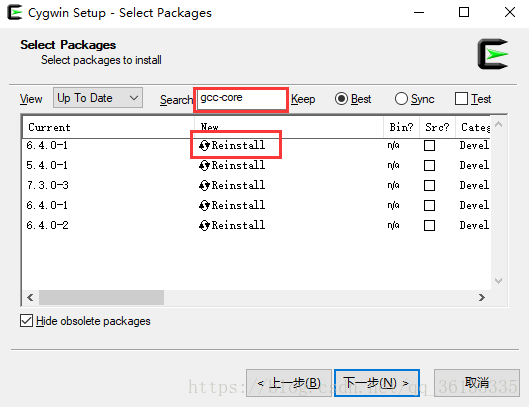529x407 pixels.
Task: Check Src box for 6.4.0-2 row
Action: (429, 225)
